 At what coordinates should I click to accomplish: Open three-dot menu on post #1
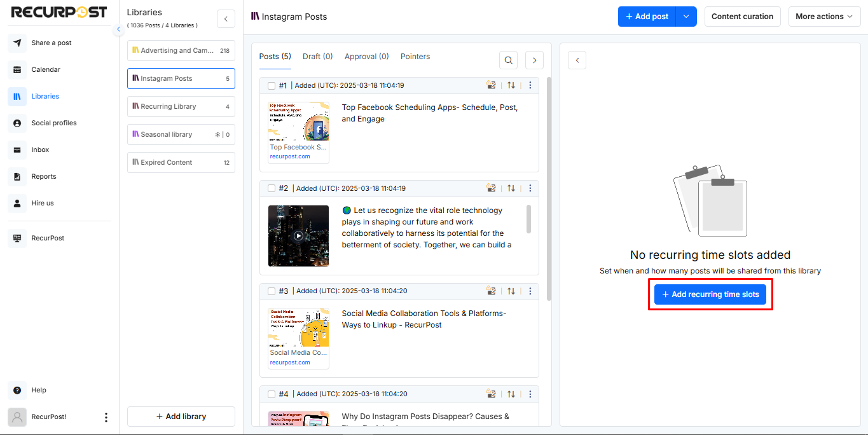click(530, 85)
